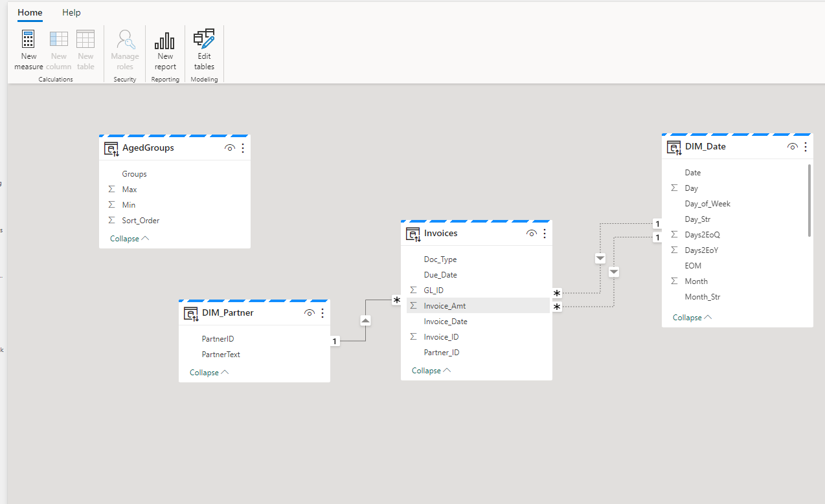This screenshot has height=504, width=825.
Task: Click the DIM_Date field list scrollbar
Action: pyautogui.click(x=809, y=201)
